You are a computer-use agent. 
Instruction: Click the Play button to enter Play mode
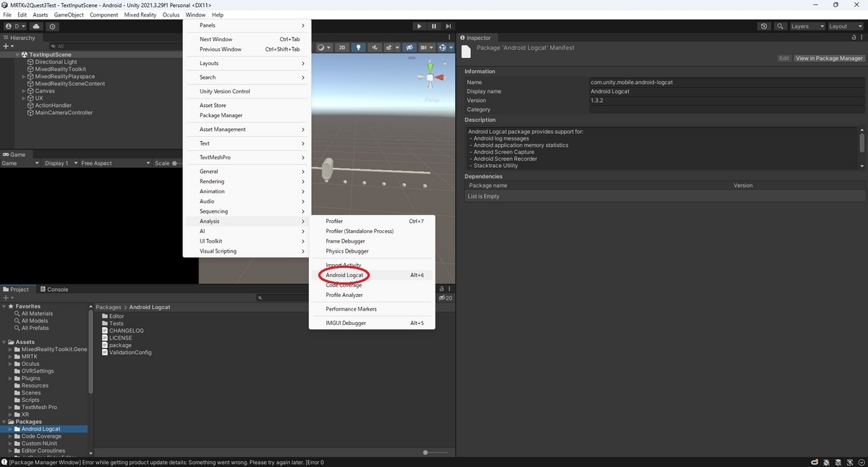[420, 26]
